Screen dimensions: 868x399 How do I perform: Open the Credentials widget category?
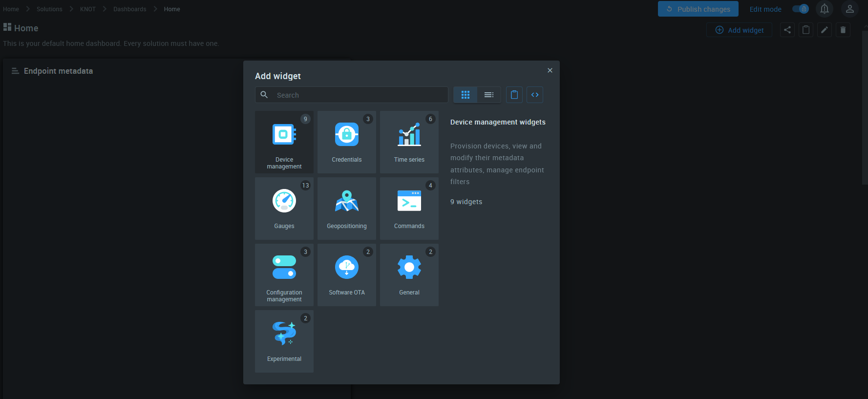point(346,142)
